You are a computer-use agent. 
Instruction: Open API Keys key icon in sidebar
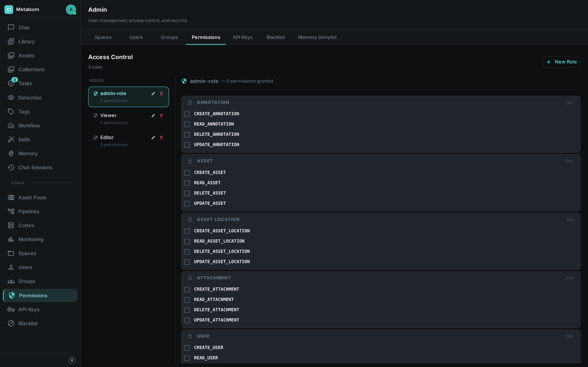click(x=11, y=310)
